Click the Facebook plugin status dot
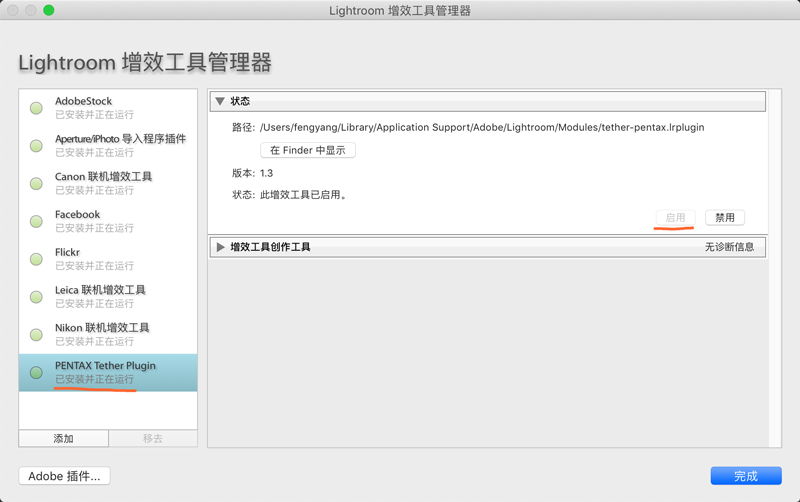Screen dimensions: 800x502 (x=36, y=221)
